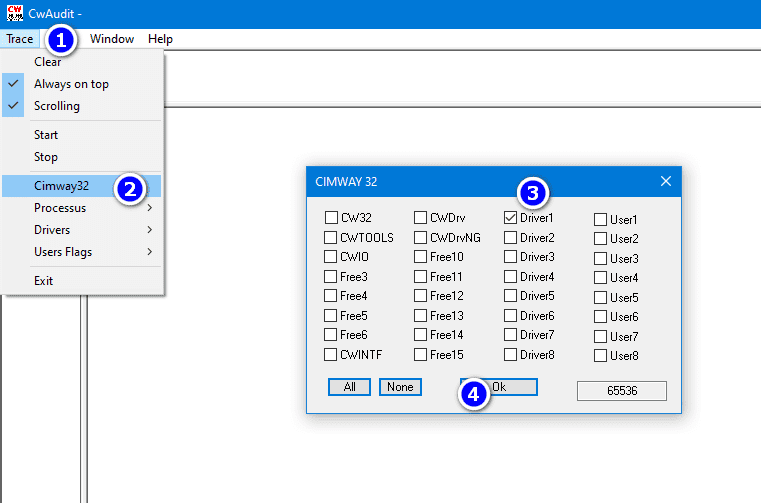
Task: Enable the CWINTF checkbox
Action: [x=331, y=354]
